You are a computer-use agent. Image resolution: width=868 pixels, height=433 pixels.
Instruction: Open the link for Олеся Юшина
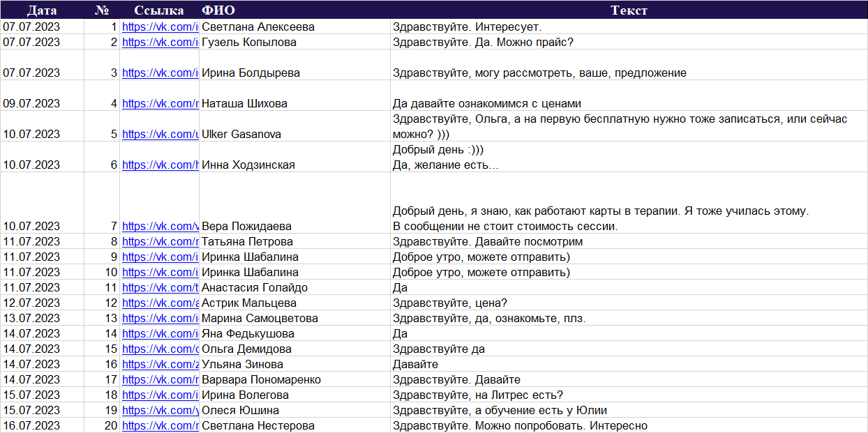[160, 410]
